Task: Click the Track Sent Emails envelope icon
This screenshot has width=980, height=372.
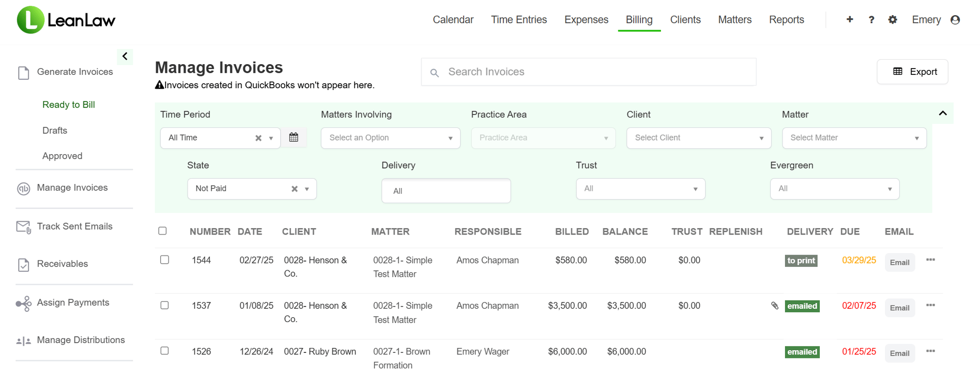Action: [24, 227]
